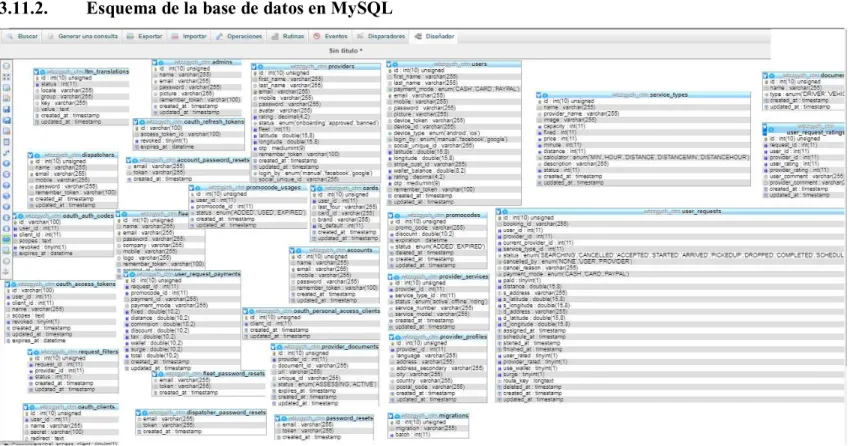The width and height of the screenshot is (853, 446).
Task: Open options icon of accounts table
Action: [300, 250]
